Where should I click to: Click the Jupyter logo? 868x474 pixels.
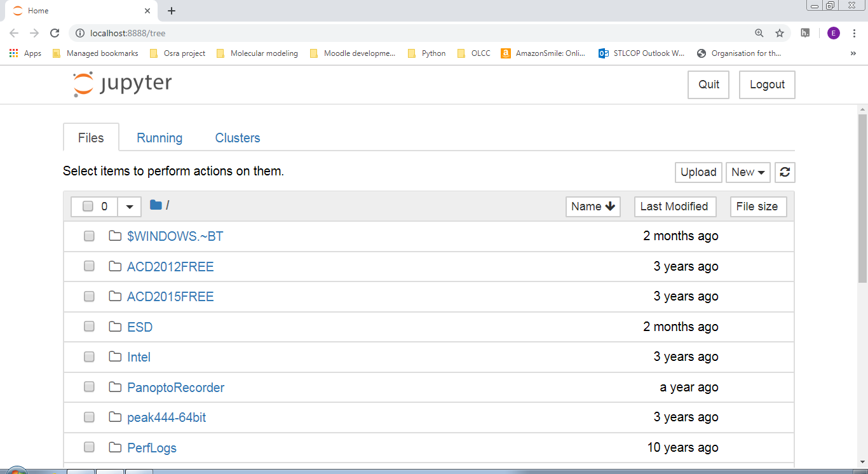(123, 85)
